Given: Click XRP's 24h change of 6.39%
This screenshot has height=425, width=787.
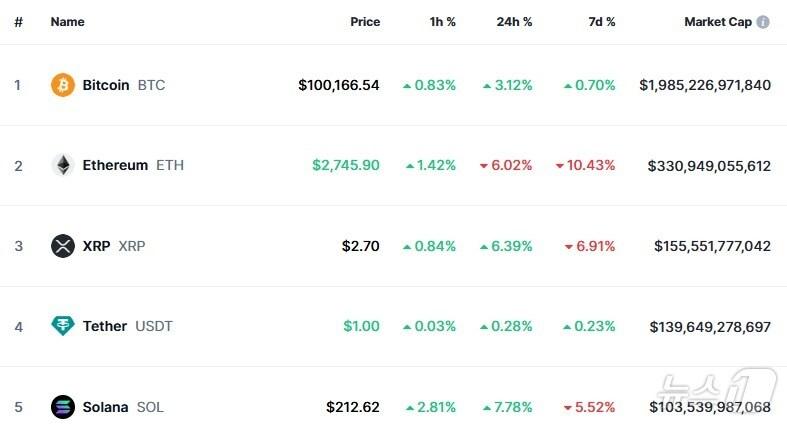Looking at the screenshot, I should pyautogui.click(x=511, y=246).
